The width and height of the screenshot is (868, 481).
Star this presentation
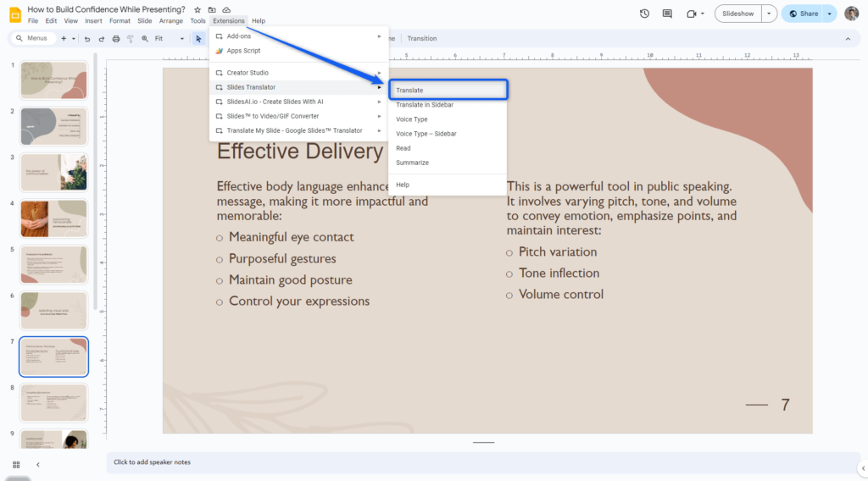[198, 9]
